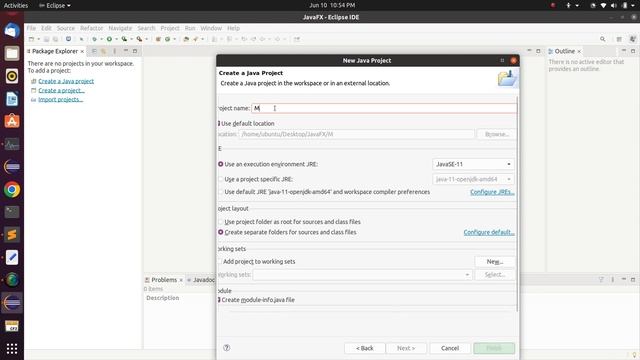The height and width of the screenshot is (360, 640).
Task: Click the Search flashlight toolbar icon
Action: coord(196,39)
